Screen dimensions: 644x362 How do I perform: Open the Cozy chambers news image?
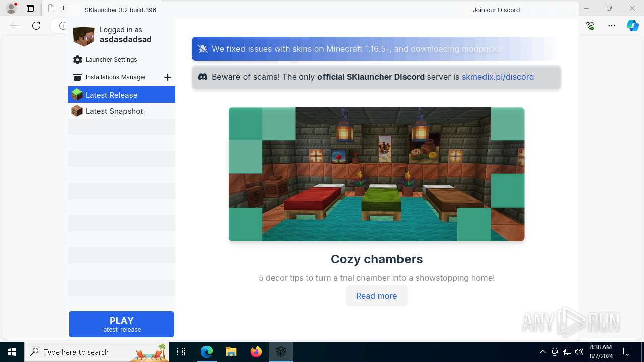(x=376, y=174)
